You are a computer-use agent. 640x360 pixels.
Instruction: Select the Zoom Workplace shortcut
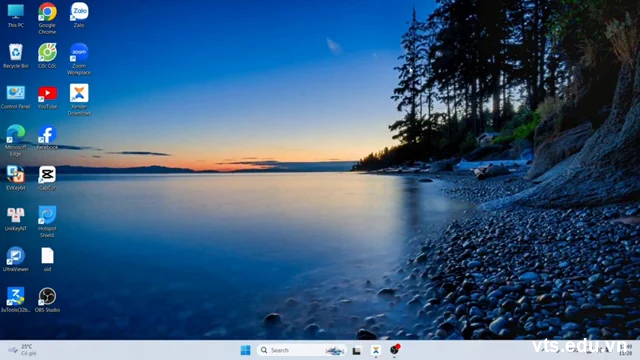pos(79,59)
